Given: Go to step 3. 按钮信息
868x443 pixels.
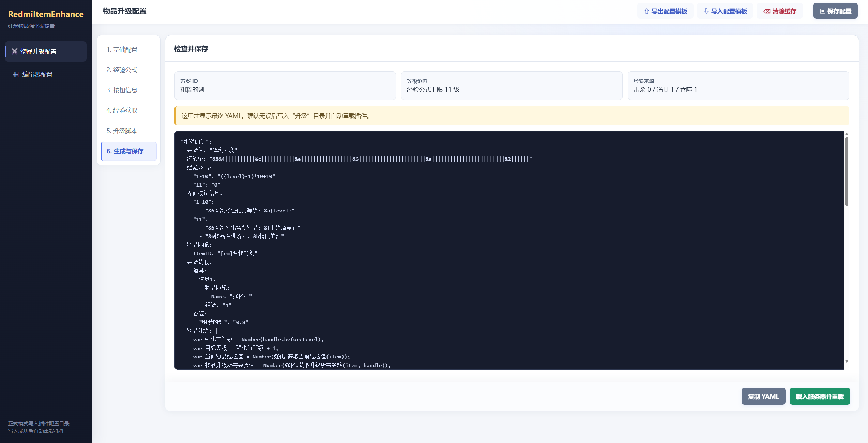Looking at the screenshot, I should click(x=128, y=90).
